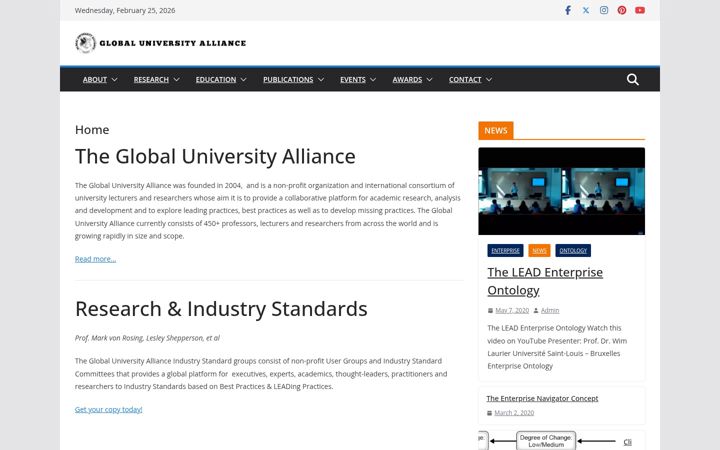The width and height of the screenshot is (720, 450).
Task: Click the Global University Alliance site title text
Action: (173, 43)
